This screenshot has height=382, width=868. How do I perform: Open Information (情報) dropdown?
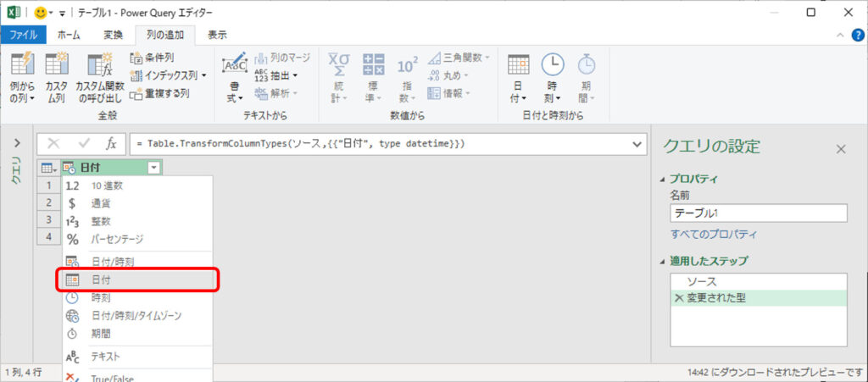coord(448,93)
